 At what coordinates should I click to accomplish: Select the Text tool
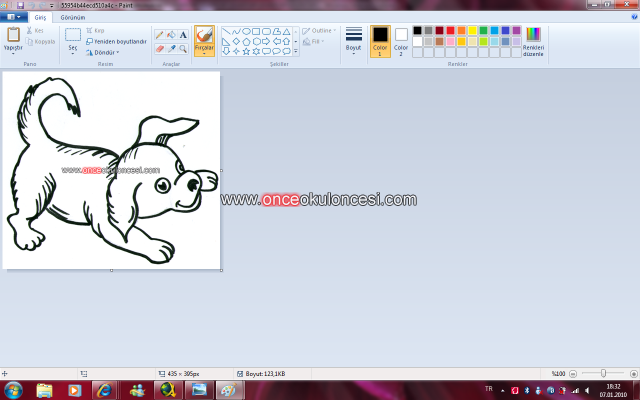pyautogui.click(x=183, y=35)
